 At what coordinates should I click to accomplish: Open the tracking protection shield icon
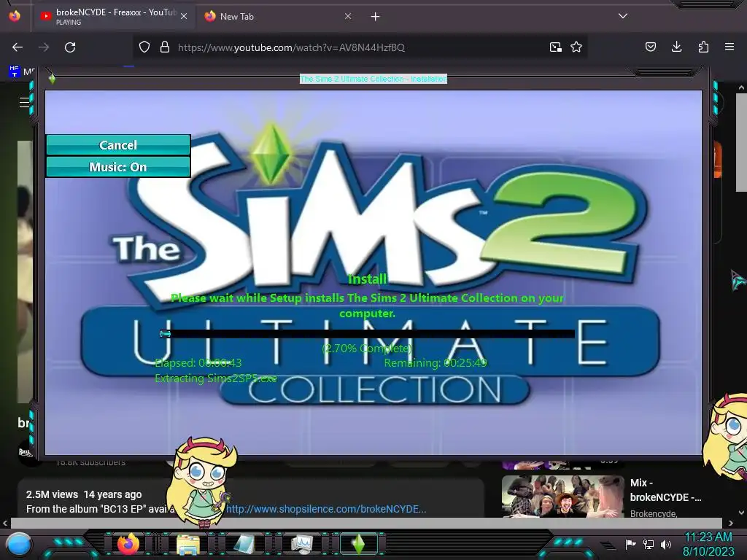tap(144, 47)
